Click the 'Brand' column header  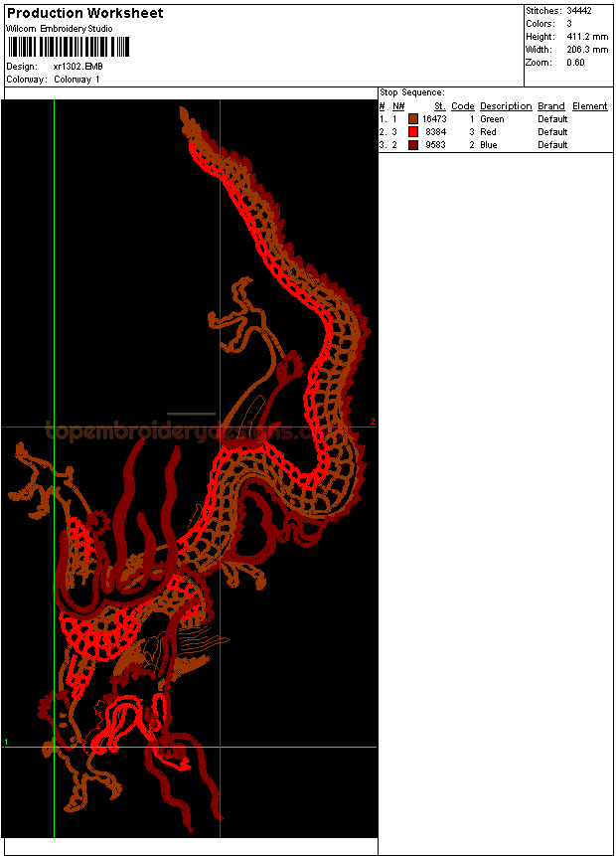[551, 106]
